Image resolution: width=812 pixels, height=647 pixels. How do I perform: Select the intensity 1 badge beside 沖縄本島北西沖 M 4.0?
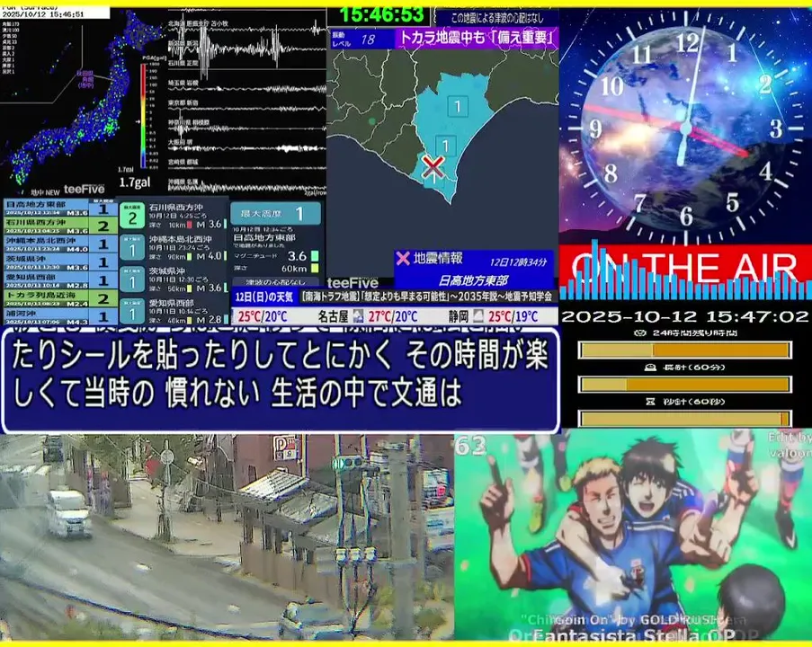click(132, 249)
